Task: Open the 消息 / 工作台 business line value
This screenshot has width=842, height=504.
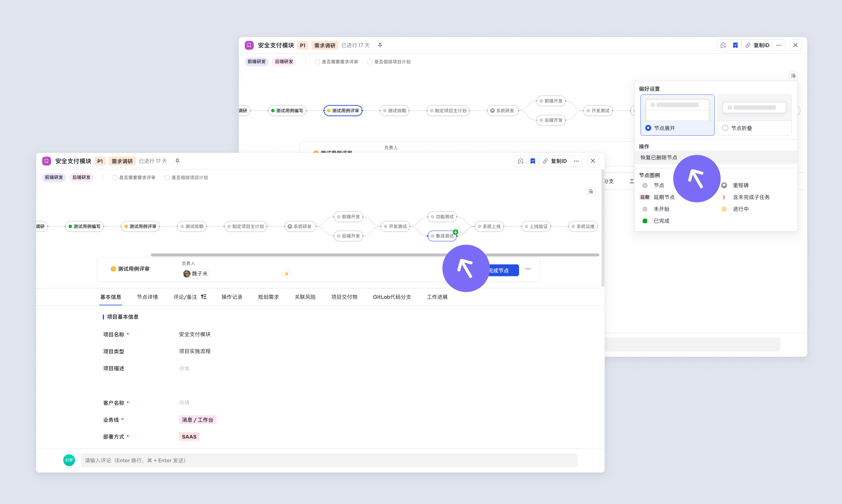Action: (x=197, y=420)
